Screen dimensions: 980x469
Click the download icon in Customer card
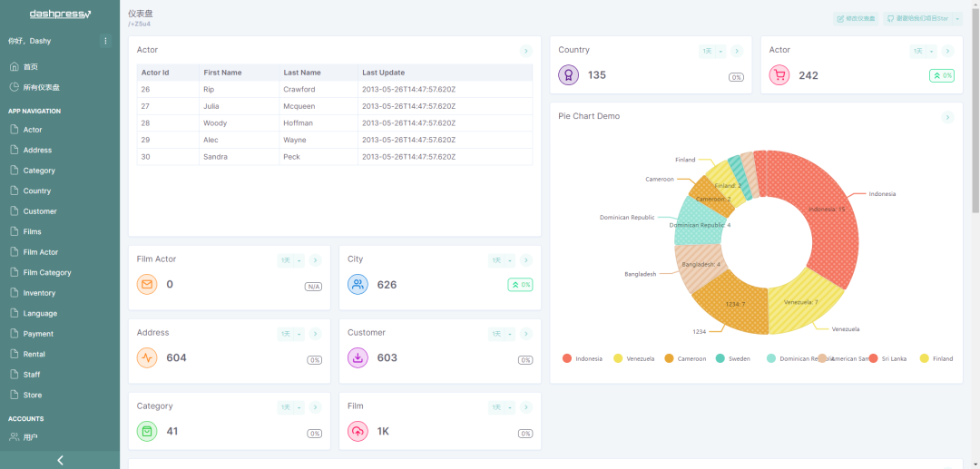(358, 357)
